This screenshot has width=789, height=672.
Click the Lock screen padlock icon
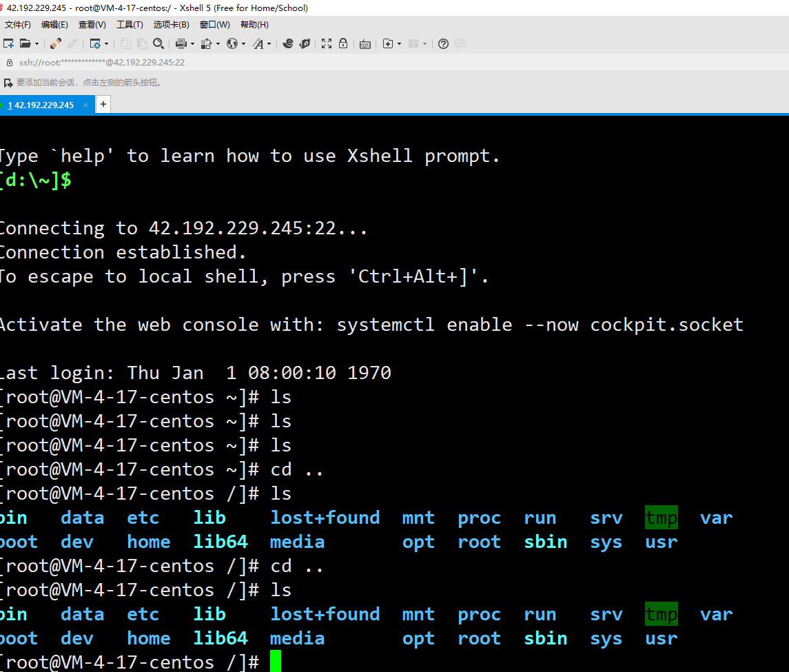click(343, 44)
